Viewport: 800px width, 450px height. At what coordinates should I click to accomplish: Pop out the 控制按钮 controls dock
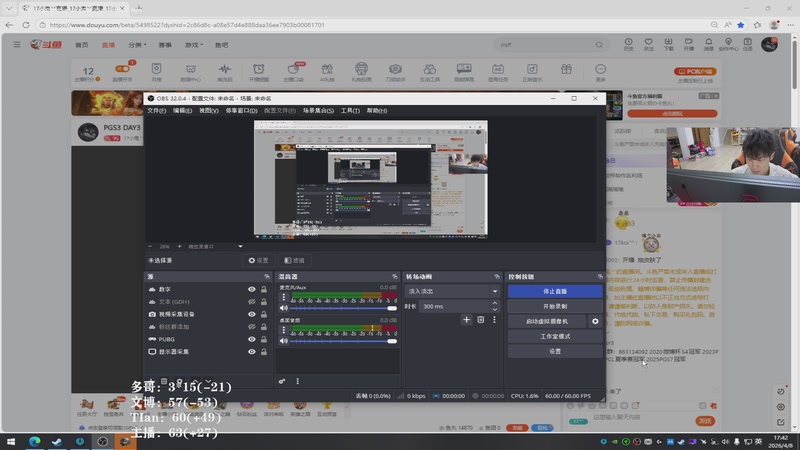point(600,277)
